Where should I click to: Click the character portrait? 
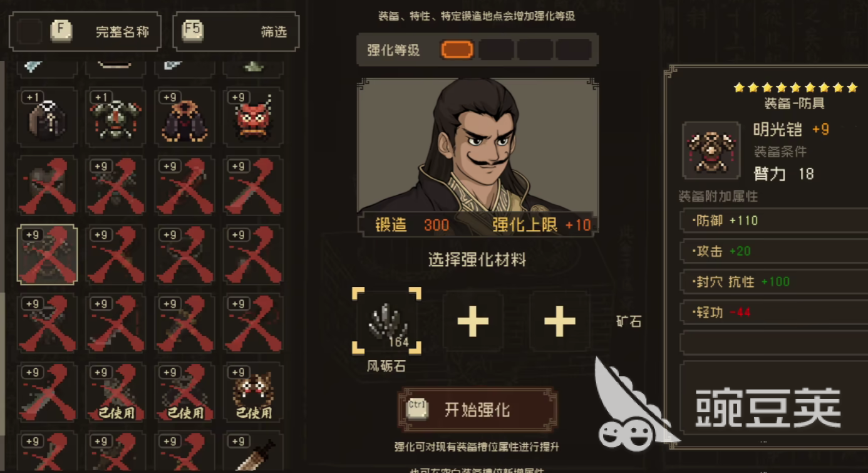tap(477, 145)
